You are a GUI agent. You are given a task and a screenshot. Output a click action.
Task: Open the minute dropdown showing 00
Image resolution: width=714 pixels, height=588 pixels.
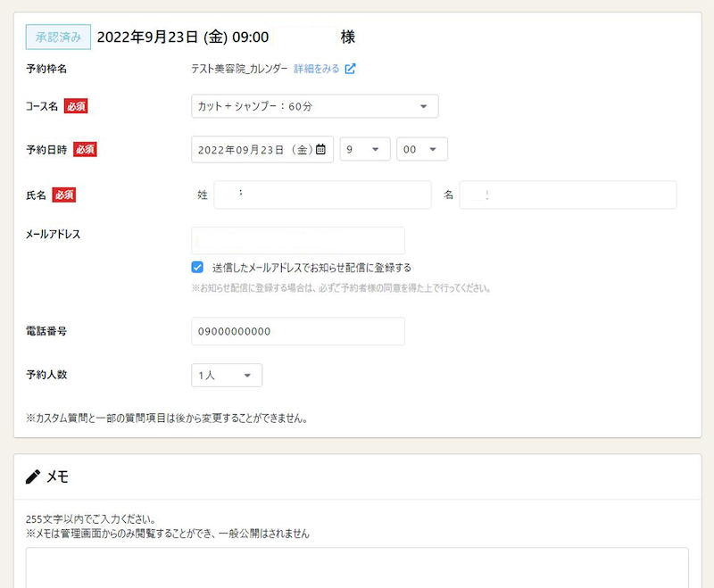coord(421,150)
